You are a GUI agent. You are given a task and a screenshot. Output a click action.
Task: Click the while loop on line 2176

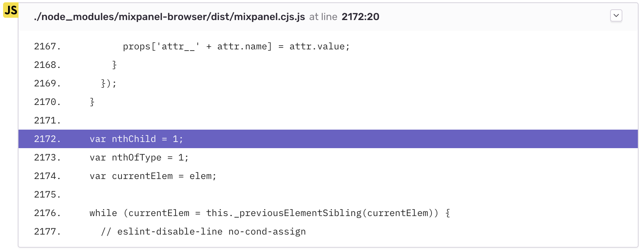[103, 213]
